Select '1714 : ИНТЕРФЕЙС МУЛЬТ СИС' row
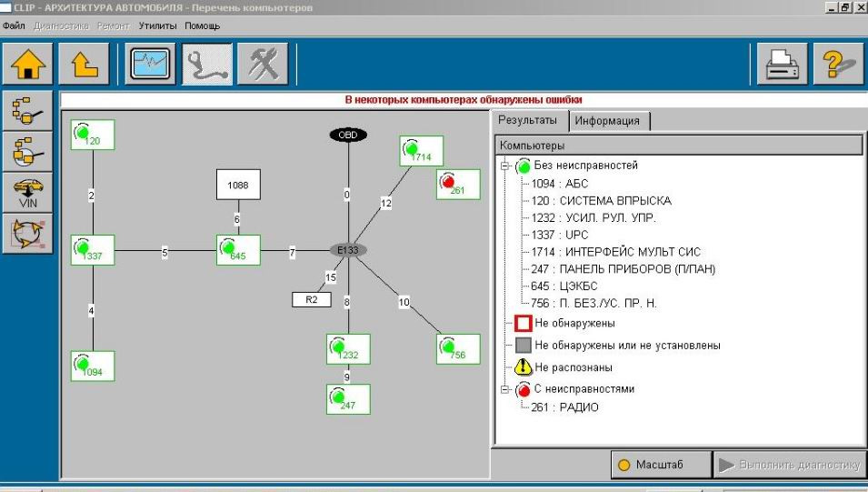The width and height of the screenshot is (868, 492). tap(616, 252)
